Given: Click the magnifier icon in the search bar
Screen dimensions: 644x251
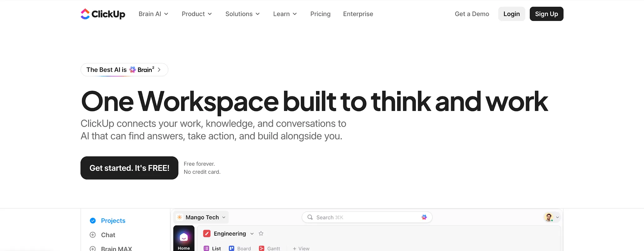Looking at the screenshot, I should 310,217.
